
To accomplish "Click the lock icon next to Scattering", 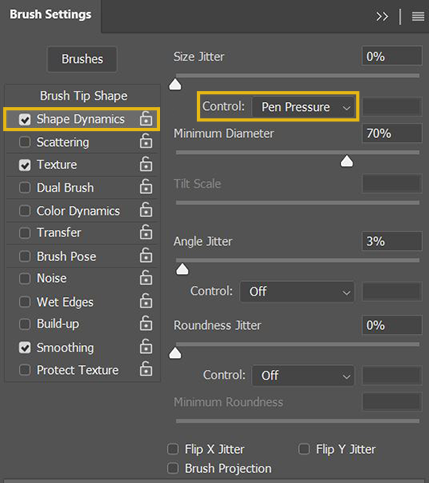I will click(146, 141).
